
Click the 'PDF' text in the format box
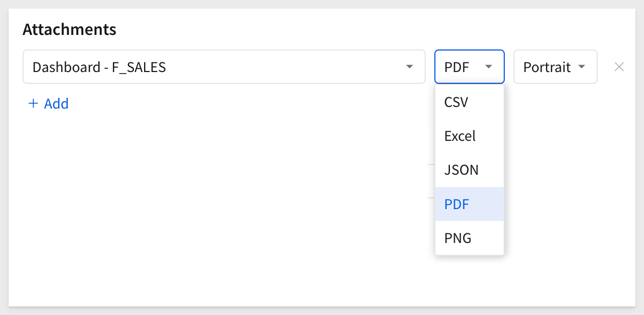click(457, 67)
